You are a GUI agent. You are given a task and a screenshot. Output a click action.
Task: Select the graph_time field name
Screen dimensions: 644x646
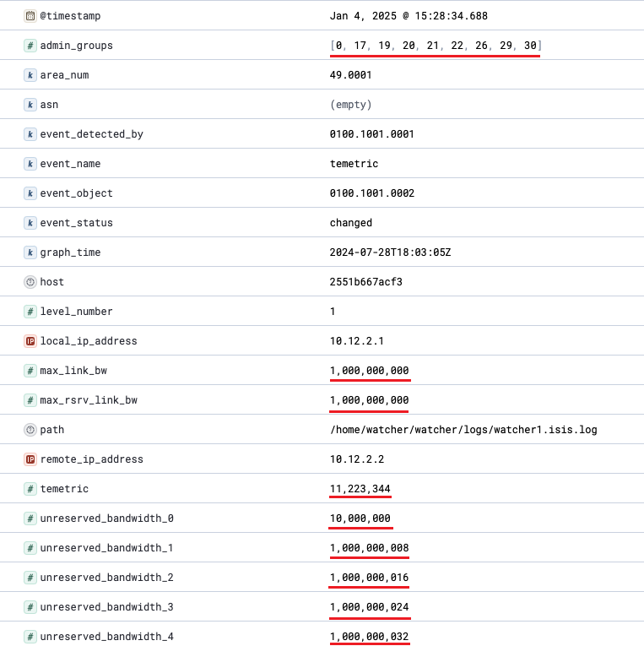click(70, 252)
